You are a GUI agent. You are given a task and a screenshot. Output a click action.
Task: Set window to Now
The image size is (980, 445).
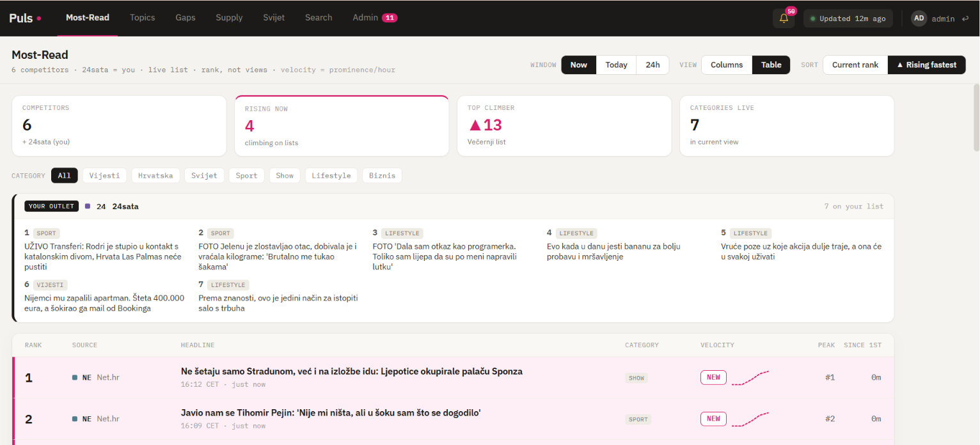click(579, 65)
